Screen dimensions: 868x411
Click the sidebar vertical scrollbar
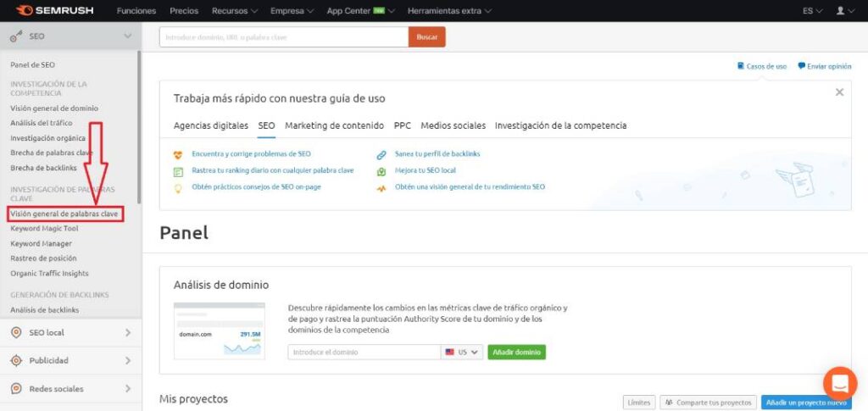(139, 127)
